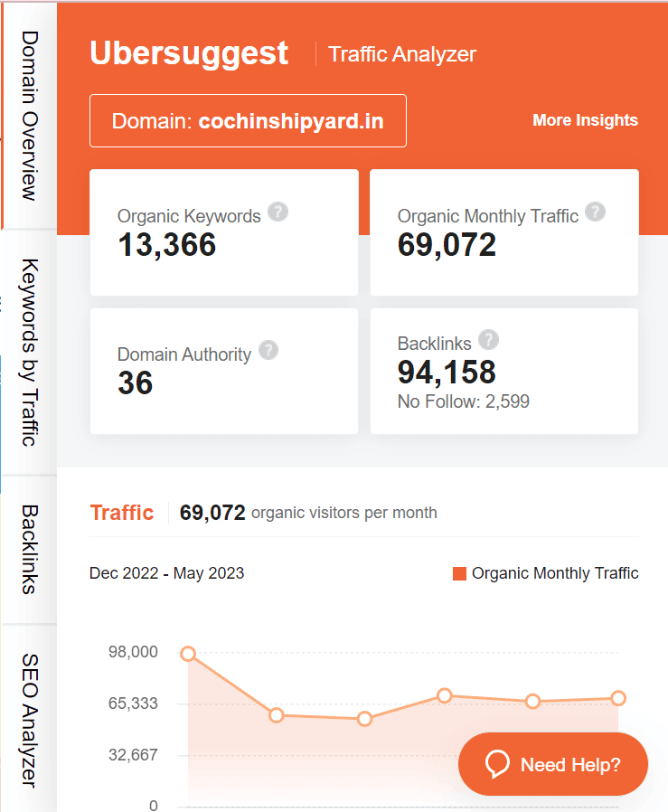Click the Organic Monthly Traffic help icon
Viewport: 668px width, 812px height.
pyautogui.click(x=595, y=212)
